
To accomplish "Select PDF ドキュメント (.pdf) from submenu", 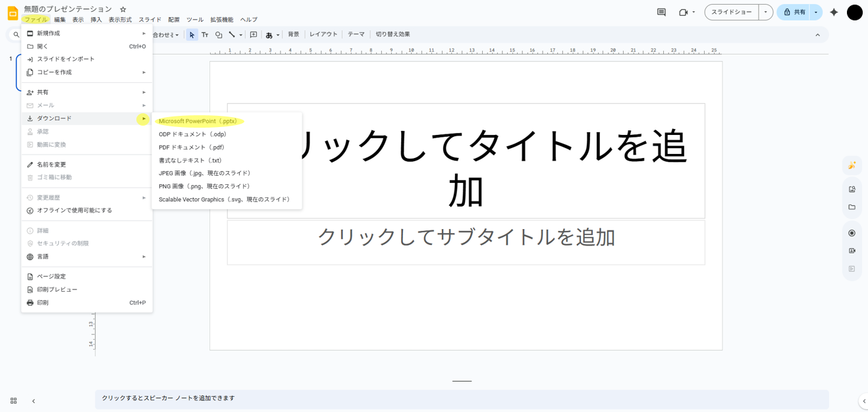I will [192, 147].
